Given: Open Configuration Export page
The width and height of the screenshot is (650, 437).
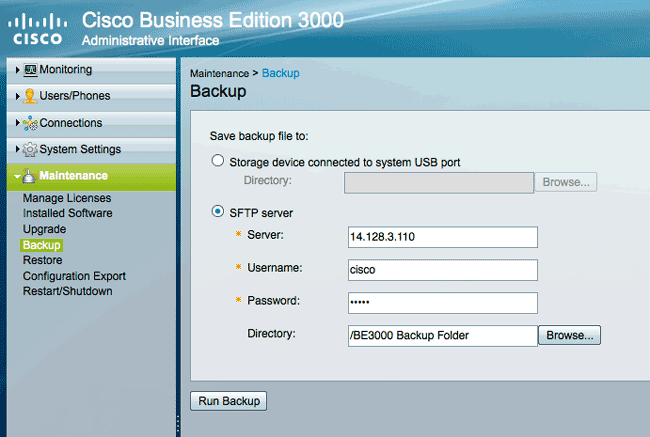Looking at the screenshot, I should [x=74, y=276].
